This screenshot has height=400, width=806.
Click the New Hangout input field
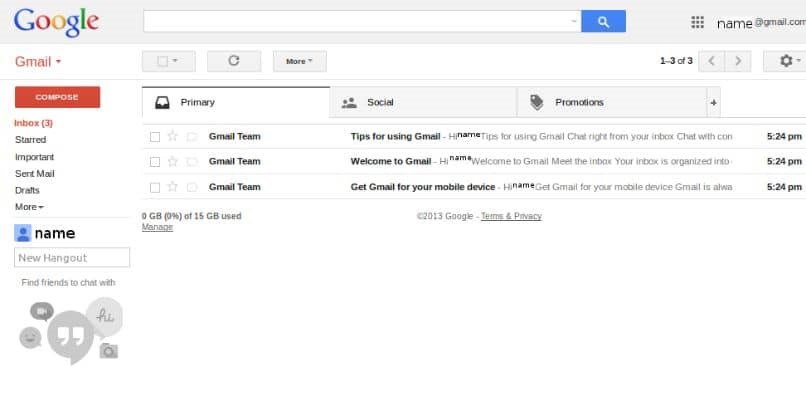tap(72, 258)
